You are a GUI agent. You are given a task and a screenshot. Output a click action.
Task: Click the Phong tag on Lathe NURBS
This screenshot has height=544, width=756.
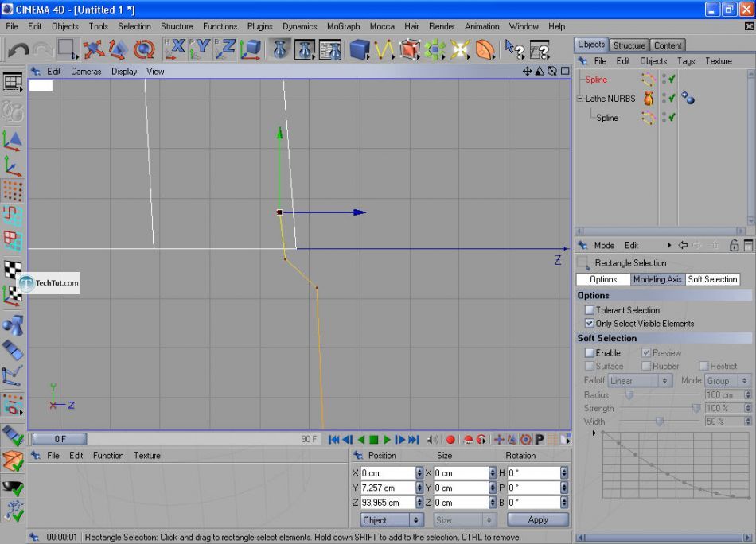688,99
